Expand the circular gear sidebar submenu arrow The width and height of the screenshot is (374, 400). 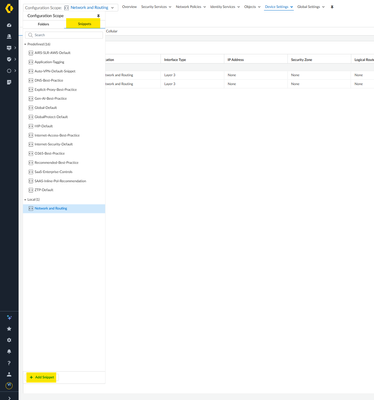15,71
